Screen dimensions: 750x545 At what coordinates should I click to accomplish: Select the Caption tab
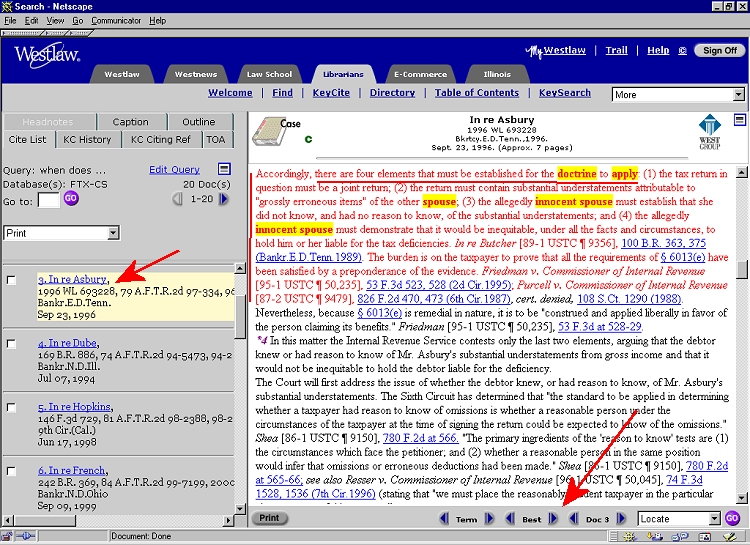[x=131, y=122]
